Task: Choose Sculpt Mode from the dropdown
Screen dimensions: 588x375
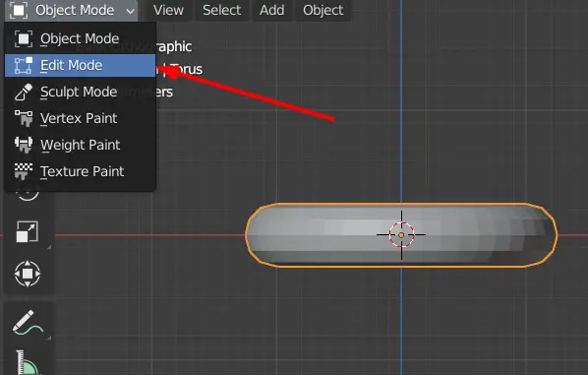Action: tap(80, 92)
